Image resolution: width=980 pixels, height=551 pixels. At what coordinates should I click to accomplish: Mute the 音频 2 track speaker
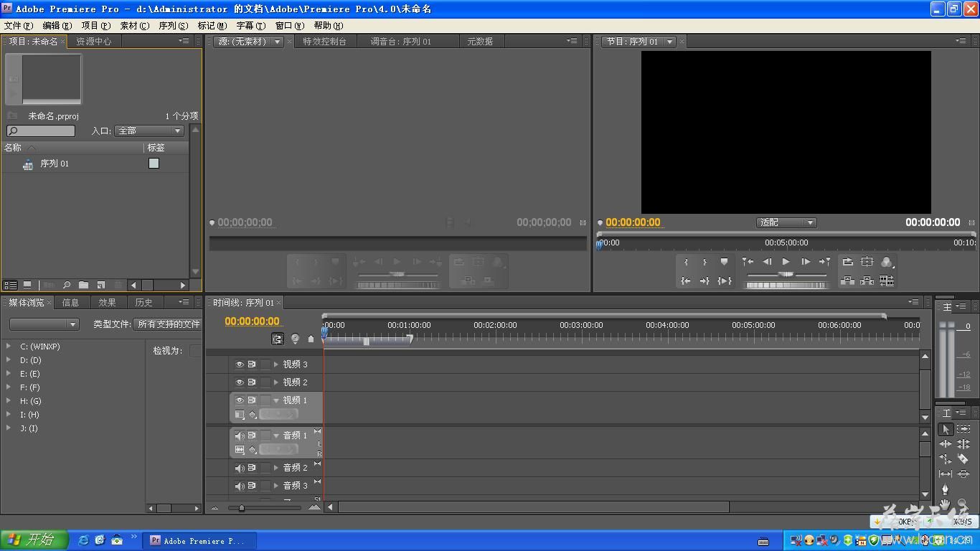240,468
